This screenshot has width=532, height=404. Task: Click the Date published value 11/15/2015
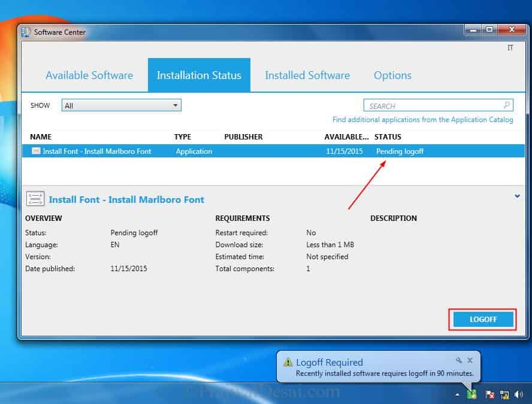129,269
